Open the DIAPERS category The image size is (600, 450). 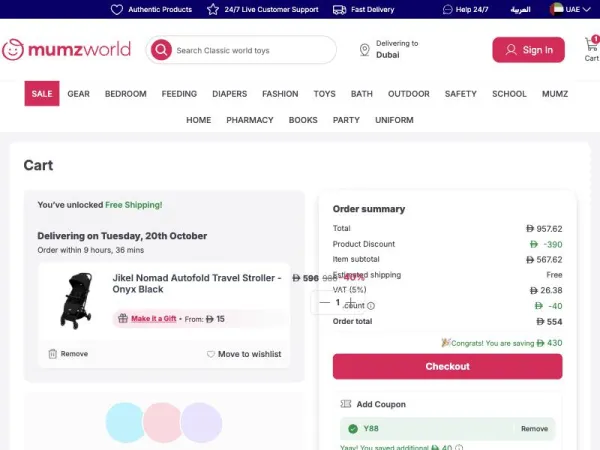coord(230,94)
